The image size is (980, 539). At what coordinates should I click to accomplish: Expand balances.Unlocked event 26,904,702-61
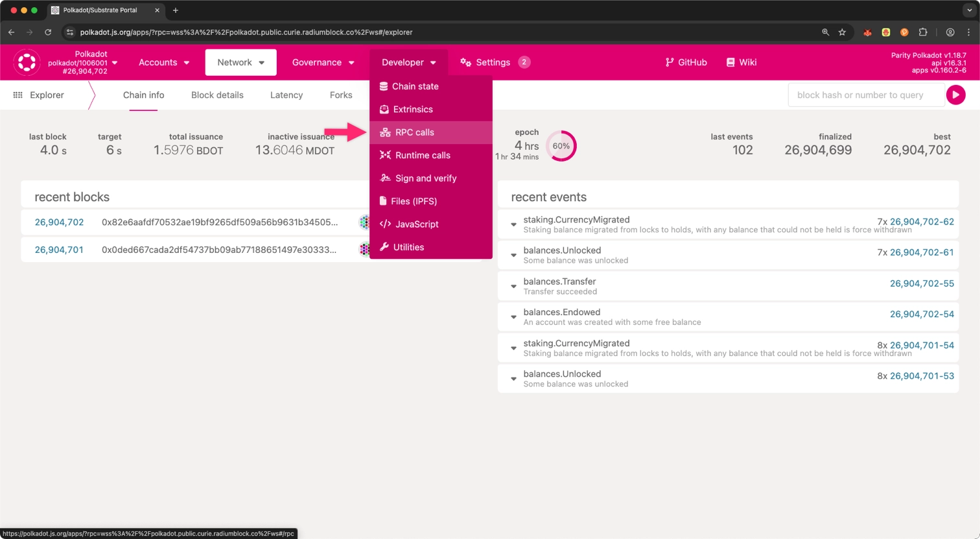coord(513,255)
